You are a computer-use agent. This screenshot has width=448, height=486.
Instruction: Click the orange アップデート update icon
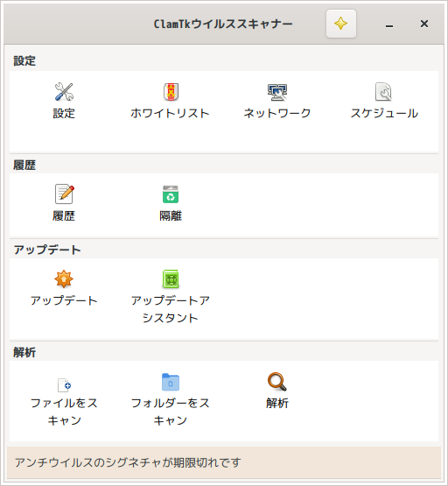[x=64, y=279]
